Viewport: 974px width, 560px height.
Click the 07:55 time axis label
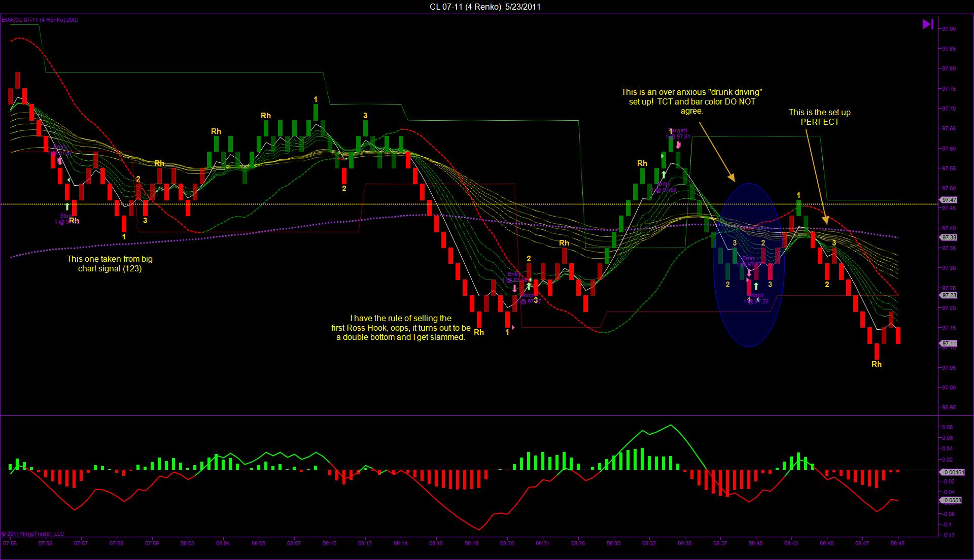10,543
